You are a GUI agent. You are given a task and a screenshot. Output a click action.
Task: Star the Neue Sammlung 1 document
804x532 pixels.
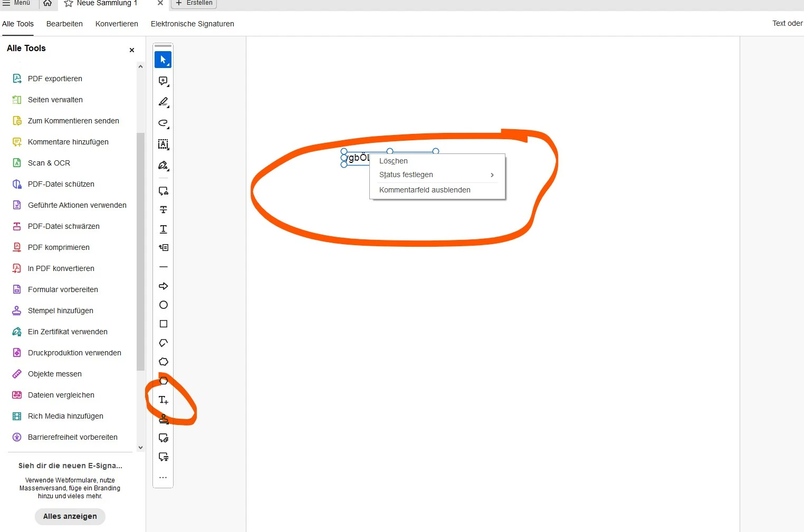tap(69, 3)
